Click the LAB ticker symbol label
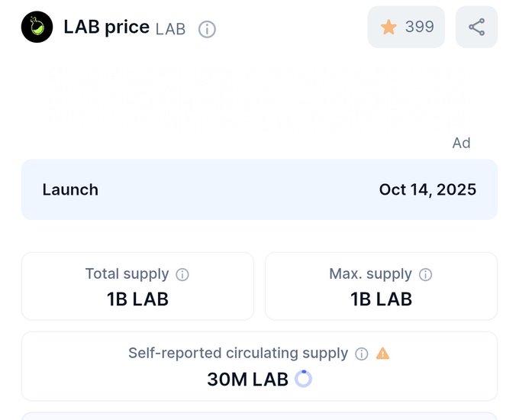 170,29
